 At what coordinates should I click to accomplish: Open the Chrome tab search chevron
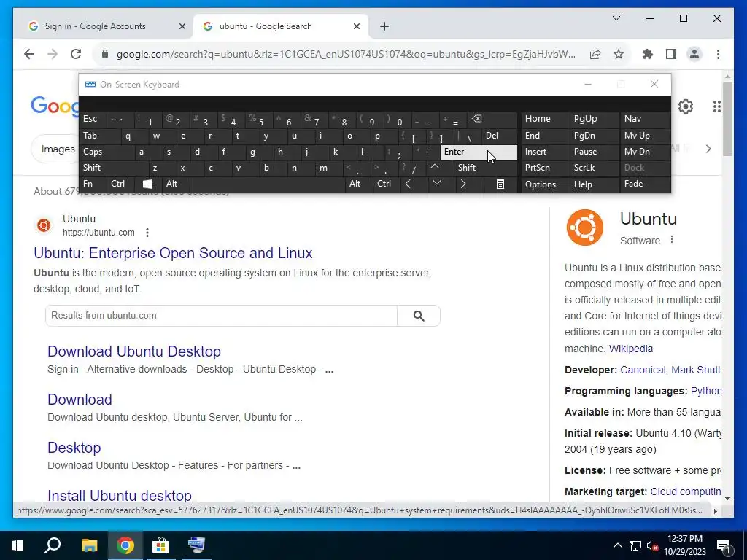(x=616, y=18)
